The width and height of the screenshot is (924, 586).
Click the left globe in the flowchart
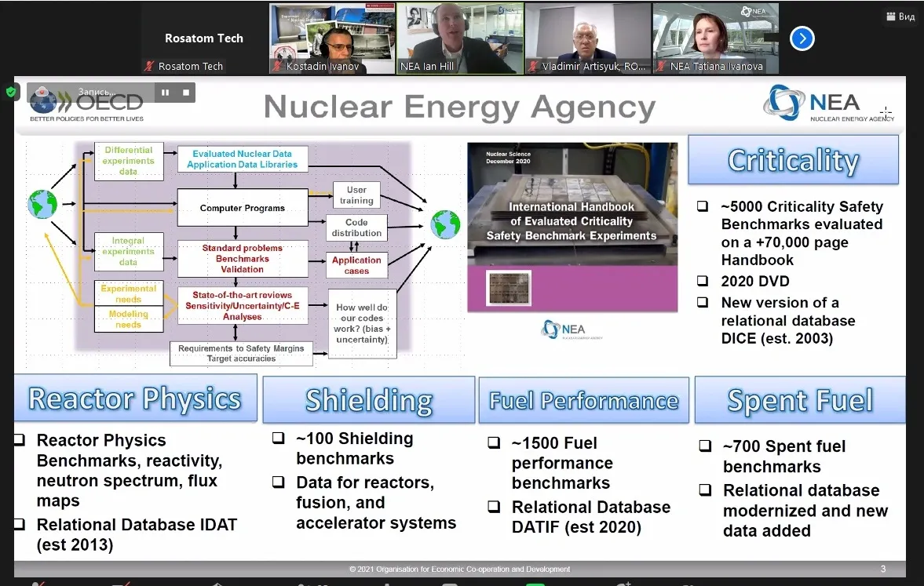point(43,205)
